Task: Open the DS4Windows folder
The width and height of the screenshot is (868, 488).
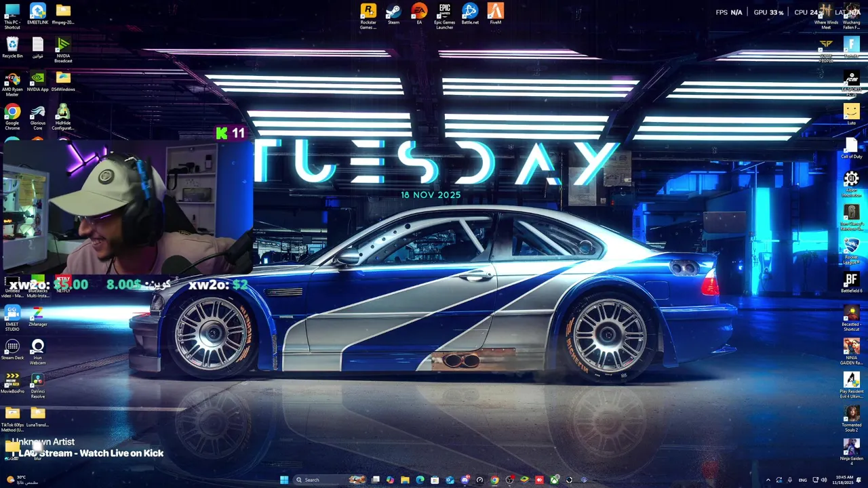Action: click(63, 81)
